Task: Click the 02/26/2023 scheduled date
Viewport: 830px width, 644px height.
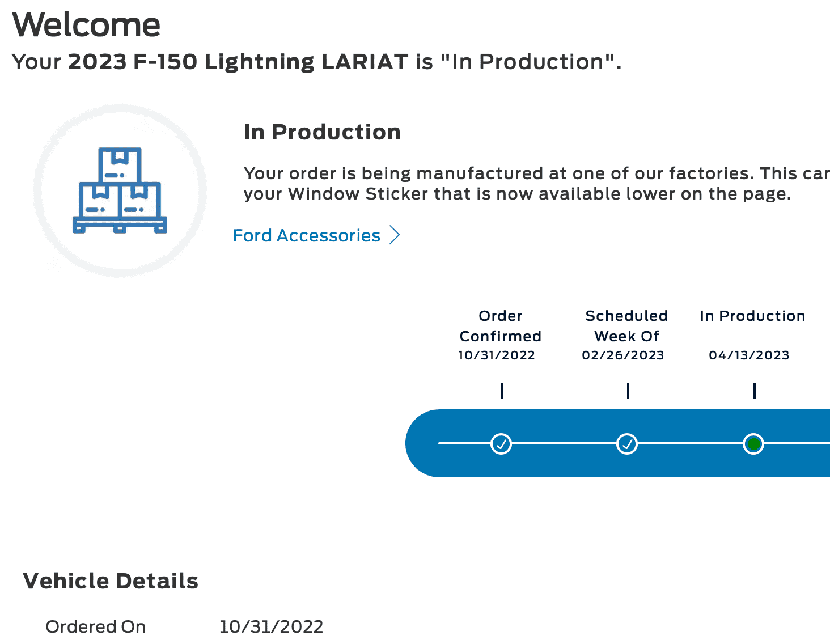Action: [x=622, y=355]
